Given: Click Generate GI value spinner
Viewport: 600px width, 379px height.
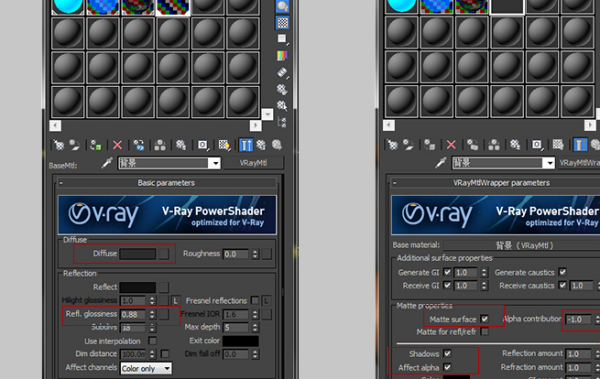Looking at the screenshot, I should coord(484,273).
